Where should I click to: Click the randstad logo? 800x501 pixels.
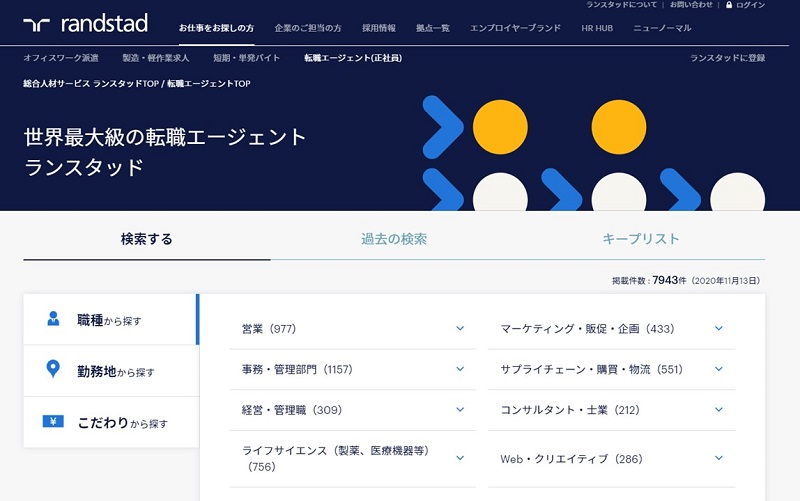point(86,24)
